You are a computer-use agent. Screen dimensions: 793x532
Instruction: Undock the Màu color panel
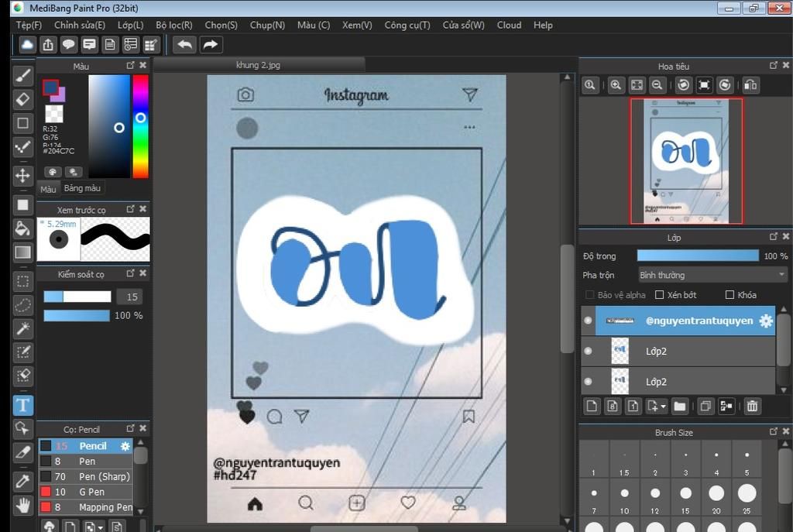[x=130, y=65]
